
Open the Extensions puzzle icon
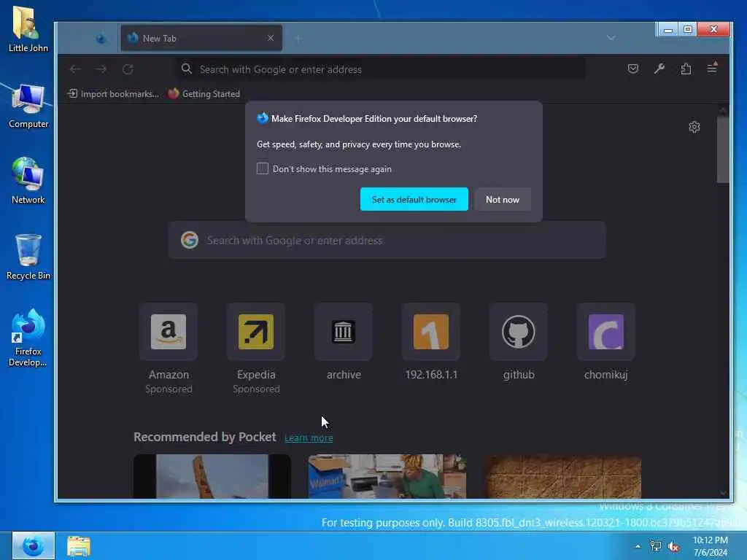tap(686, 69)
